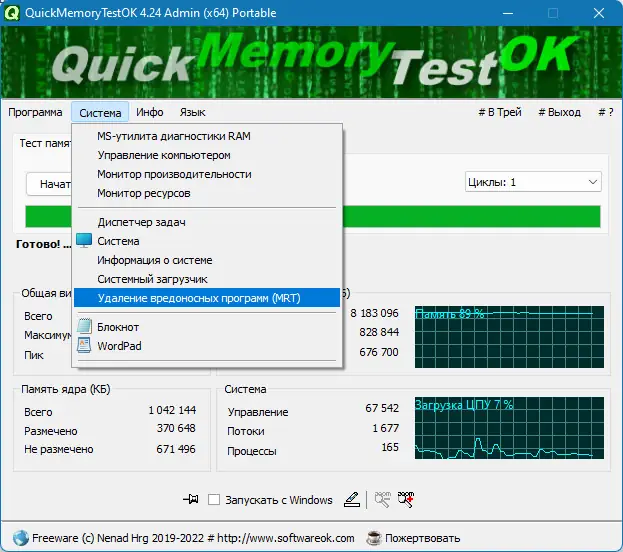Click the Пик label
The width and height of the screenshot is (623, 552).
(x=34, y=355)
